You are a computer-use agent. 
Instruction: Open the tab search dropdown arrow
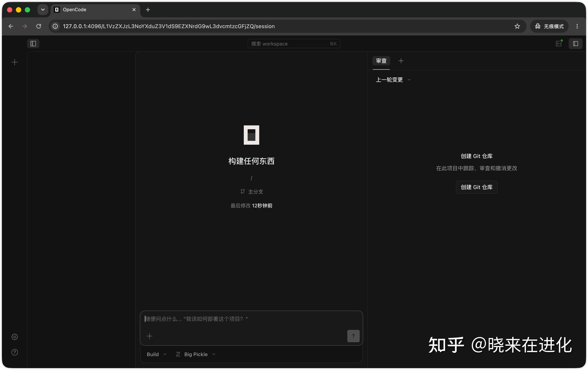(43, 10)
